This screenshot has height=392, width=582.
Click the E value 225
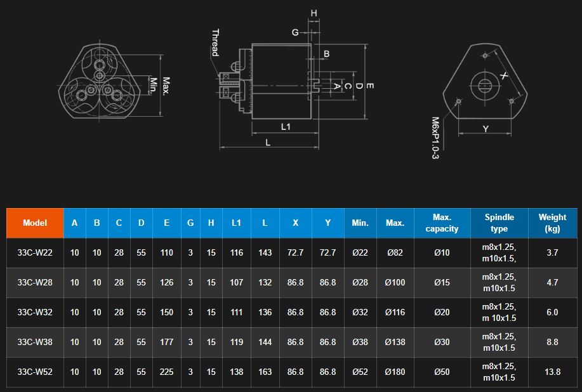tap(167, 372)
